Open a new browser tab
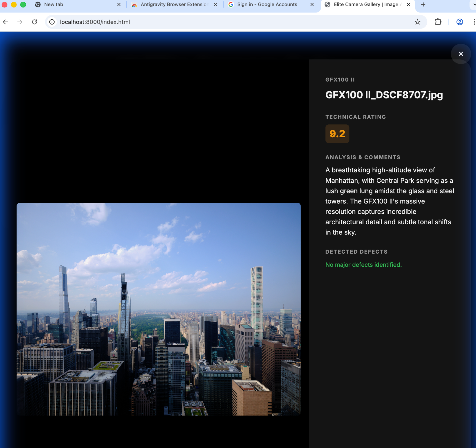Viewport: 476px width, 448px height. point(423,5)
